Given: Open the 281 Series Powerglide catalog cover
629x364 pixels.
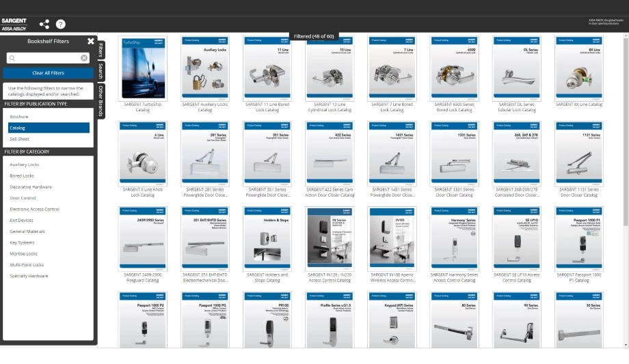Looking at the screenshot, I should point(204,154).
